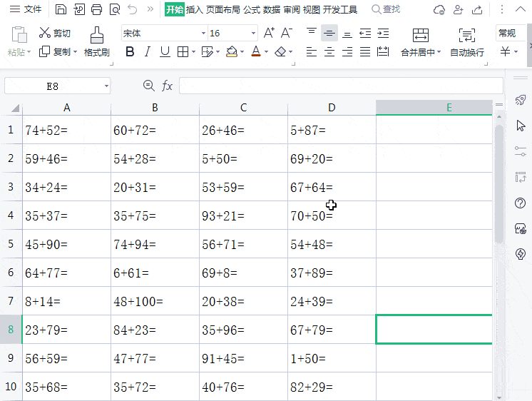Image resolution: width=532 pixels, height=401 pixels.
Task: Click the Search (查找) button
Action: 386,9
